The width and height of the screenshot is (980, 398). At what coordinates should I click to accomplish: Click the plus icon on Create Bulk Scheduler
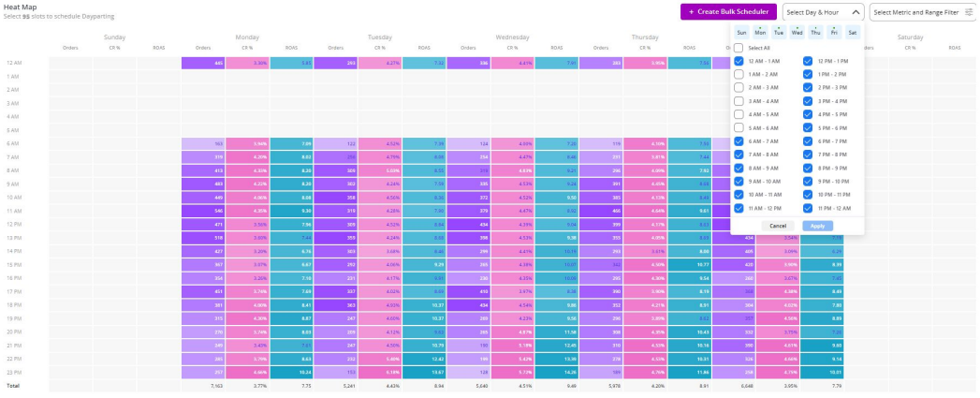pyautogui.click(x=692, y=12)
